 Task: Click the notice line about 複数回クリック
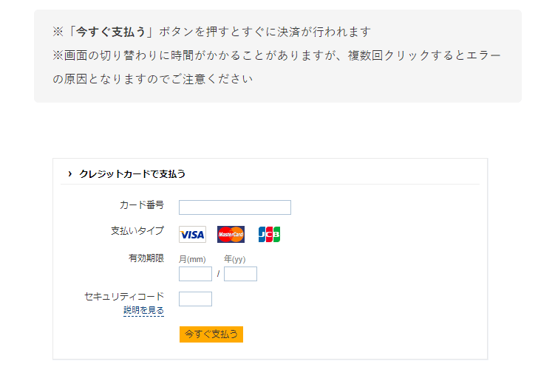click(276, 56)
